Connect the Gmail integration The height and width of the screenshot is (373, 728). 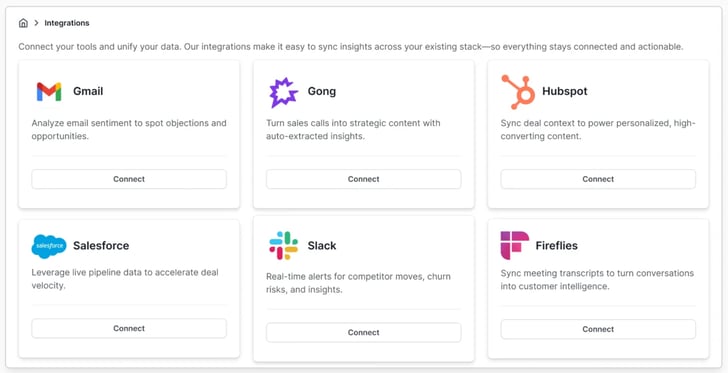pos(129,179)
